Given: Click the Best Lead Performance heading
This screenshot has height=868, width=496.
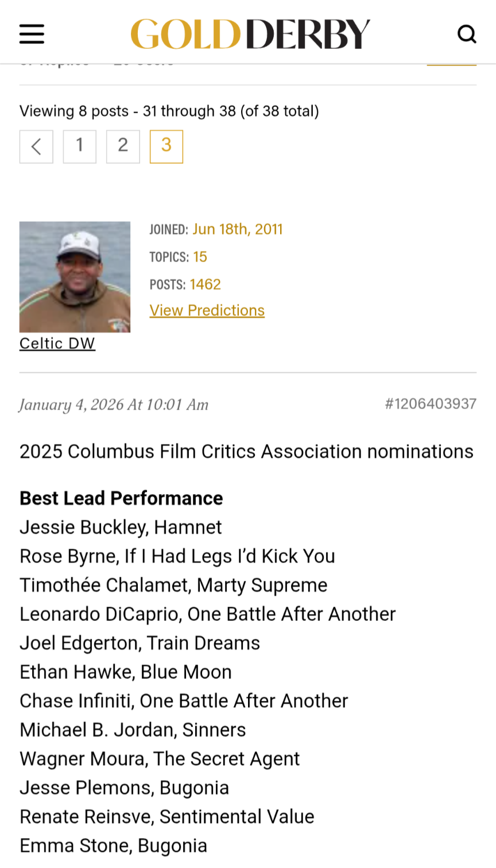Looking at the screenshot, I should [121, 498].
